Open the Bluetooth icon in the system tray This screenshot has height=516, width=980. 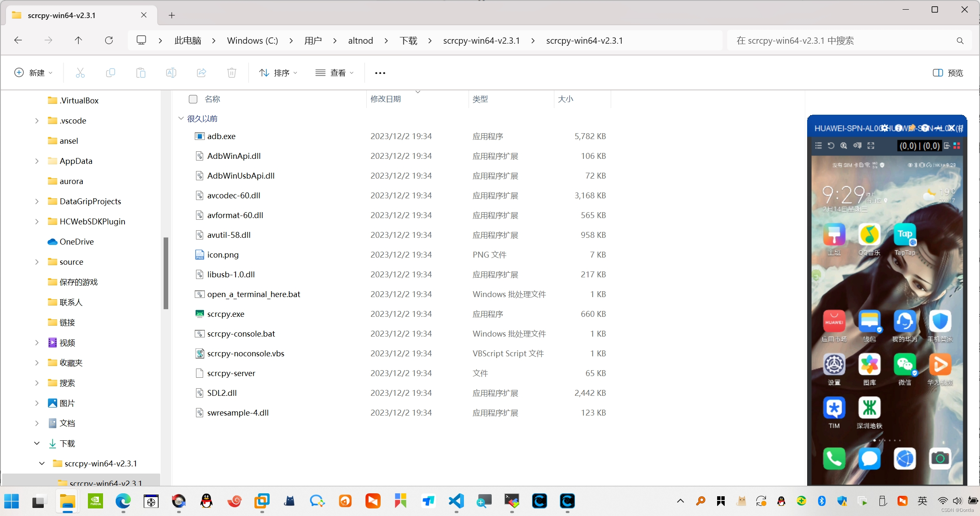pos(821,501)
